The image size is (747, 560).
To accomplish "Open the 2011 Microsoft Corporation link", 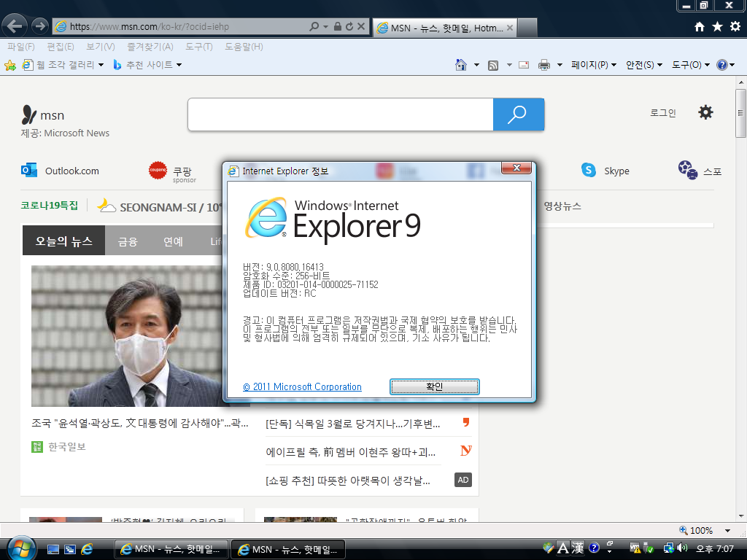I will (x=302, y=386).
